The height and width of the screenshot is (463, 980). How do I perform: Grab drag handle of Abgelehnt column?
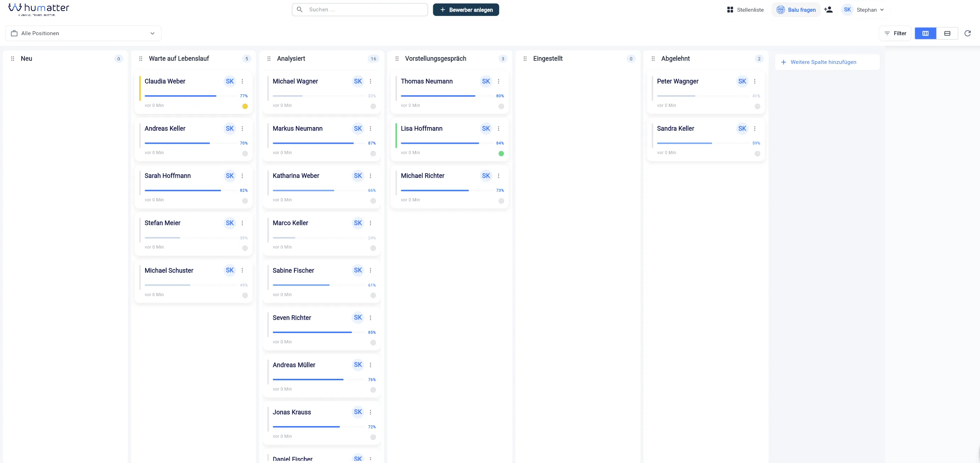pyautogui.click(x=653, y=59)
